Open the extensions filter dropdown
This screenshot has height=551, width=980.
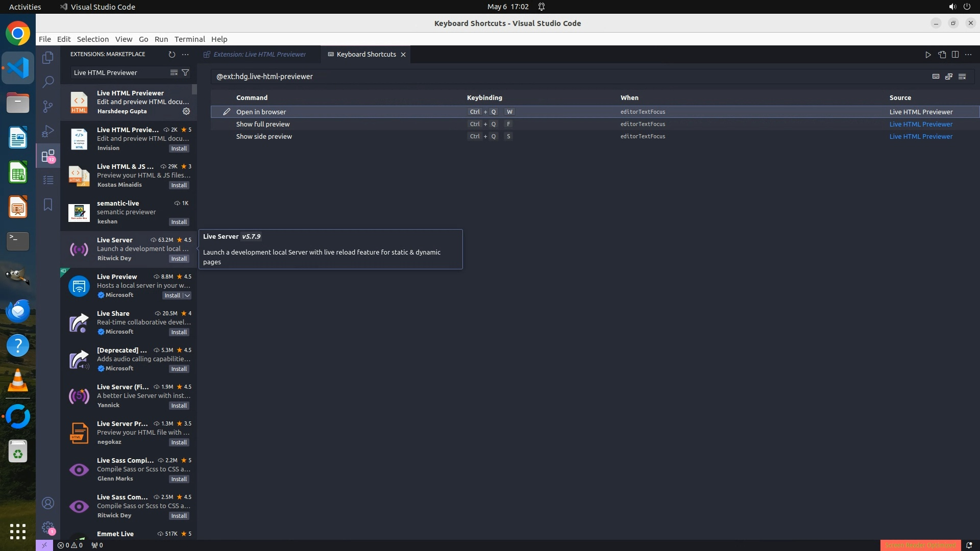coord(185,72)
